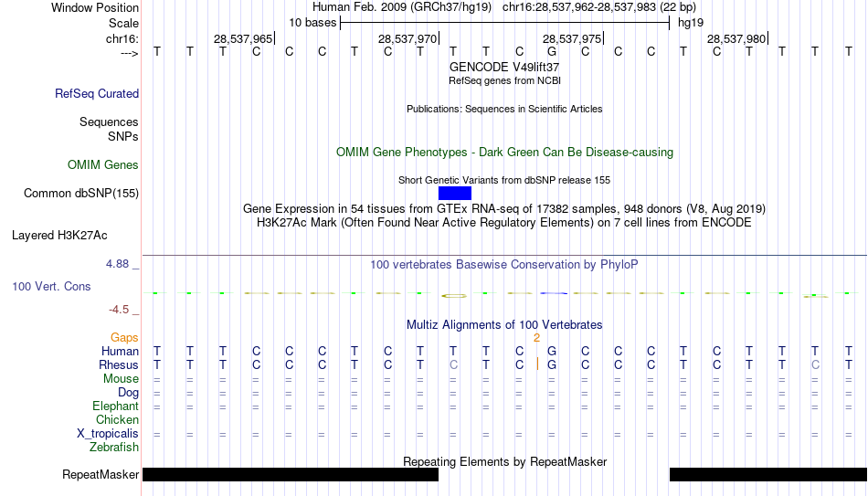Click the chr16:28,537,962-28,537,983 position text
Viewport: 868px width, 496px height.
(599, 7)
